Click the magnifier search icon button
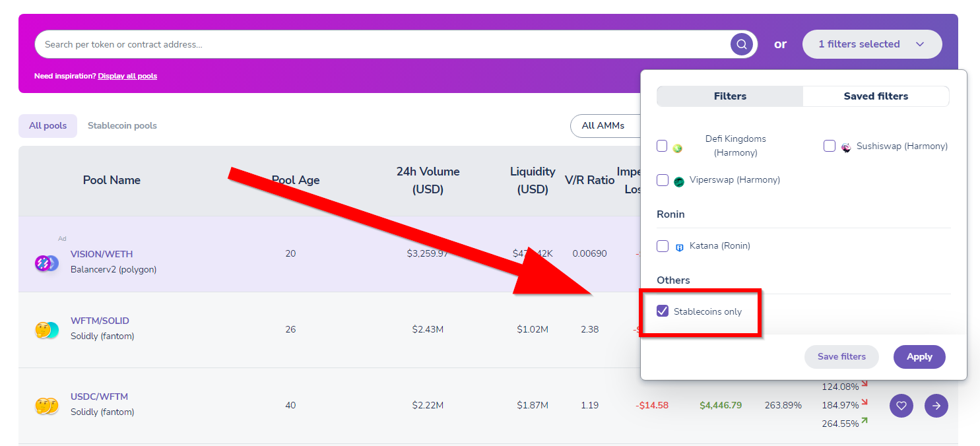Viewport: 980px width, 446px height. click(x=742, y=44)
